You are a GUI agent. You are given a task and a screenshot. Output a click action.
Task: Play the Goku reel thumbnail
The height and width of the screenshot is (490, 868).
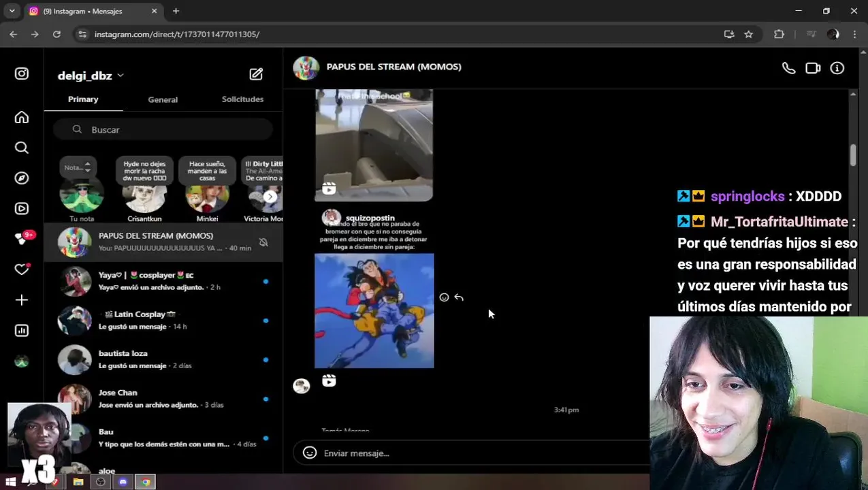[374, 310]
